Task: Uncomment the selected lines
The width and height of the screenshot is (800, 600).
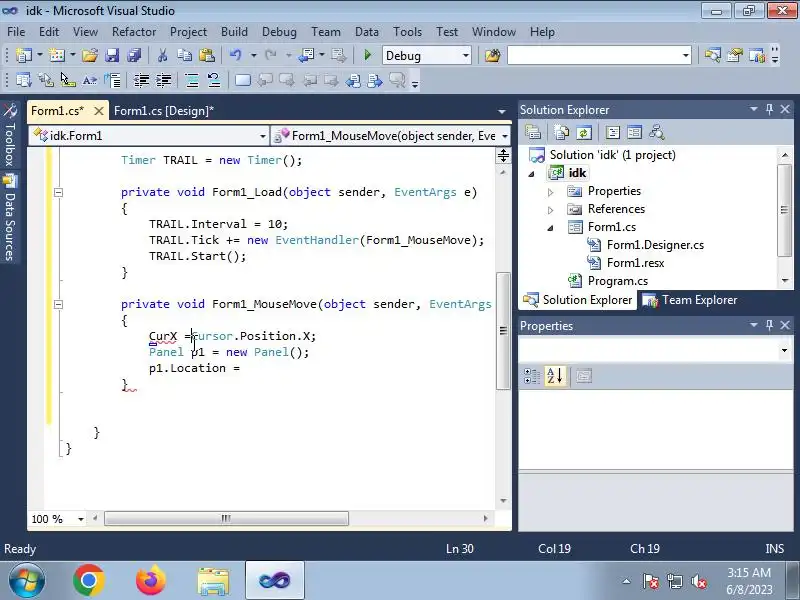Action: [x=214, y=80]
